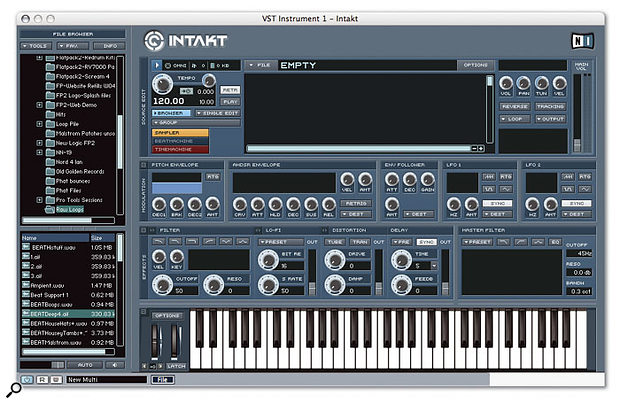Open the TOOLS menu in File Browser

[36, 46]
